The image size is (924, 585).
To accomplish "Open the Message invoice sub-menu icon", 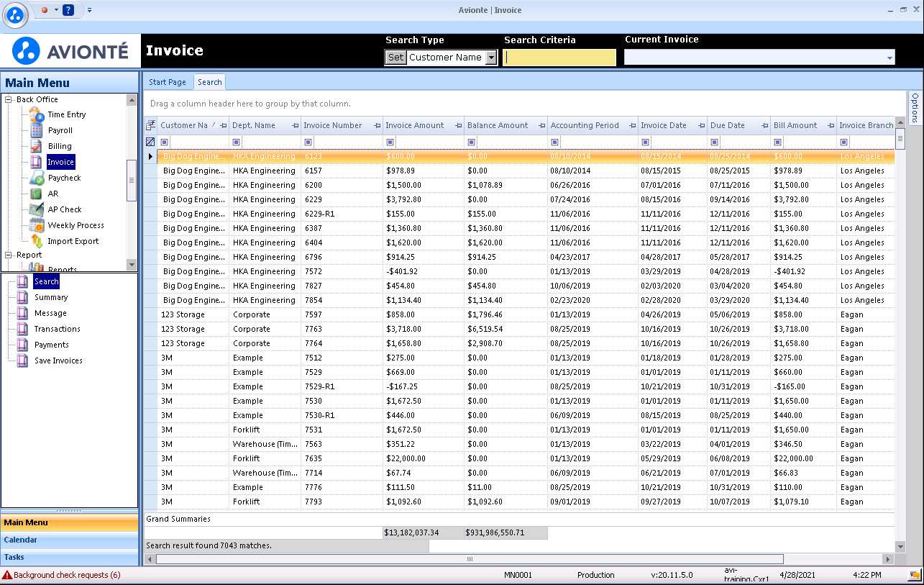I will (22, 313).
